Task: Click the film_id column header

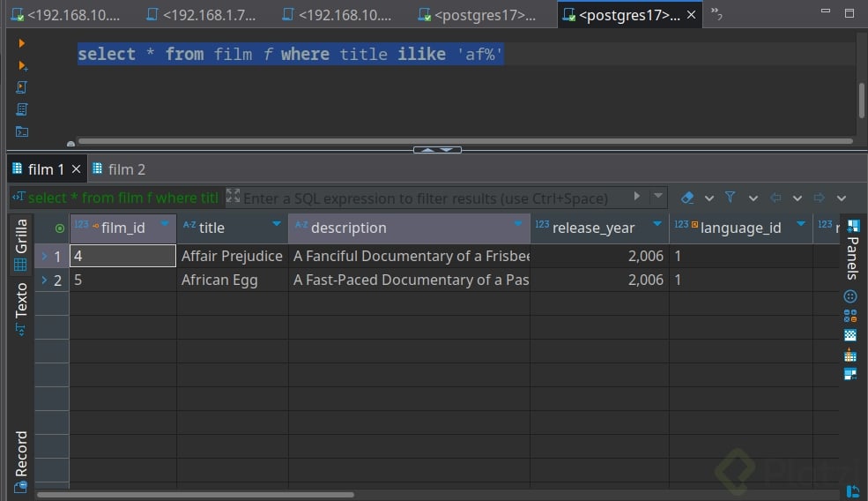Action: 122,228
